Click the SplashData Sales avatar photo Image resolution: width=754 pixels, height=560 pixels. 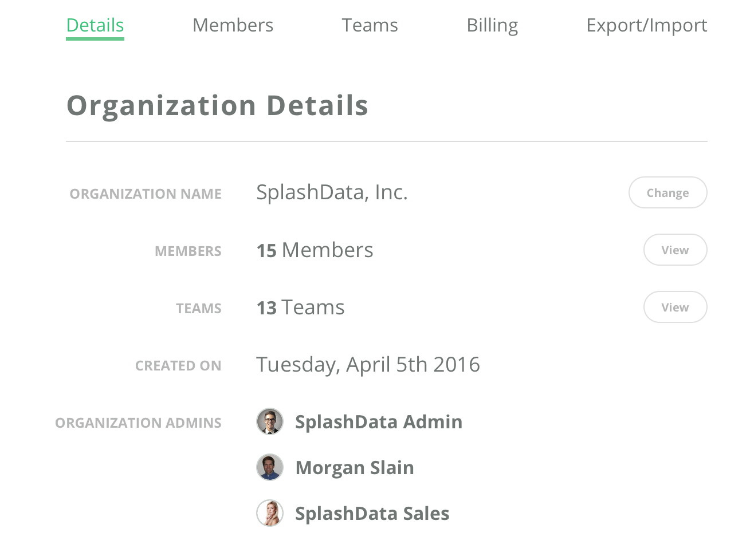(269, 513)
